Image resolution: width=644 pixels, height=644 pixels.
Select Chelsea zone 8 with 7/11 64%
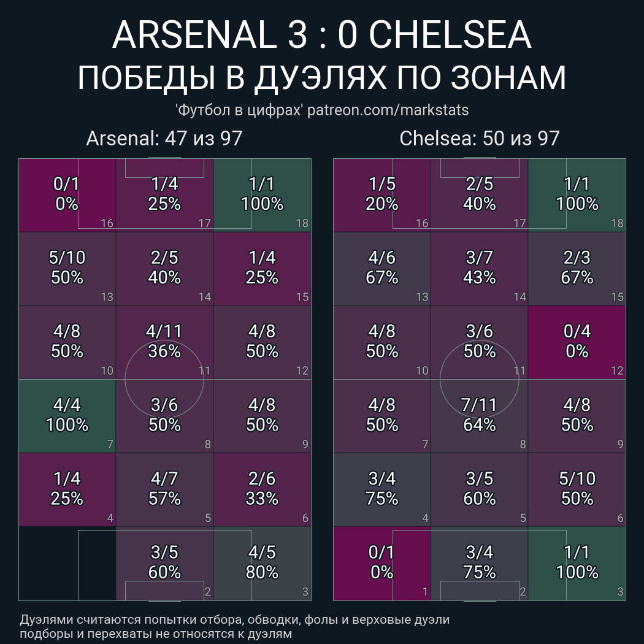click(479, 416)
